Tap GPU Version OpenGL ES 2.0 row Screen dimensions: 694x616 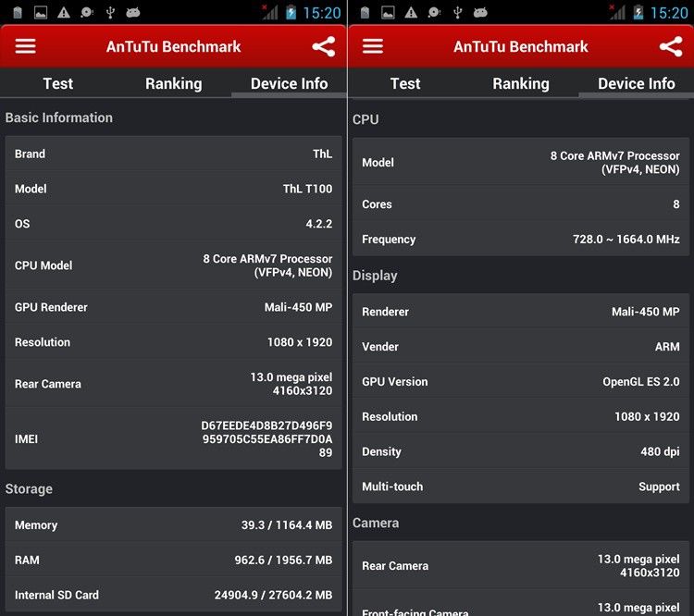[521, 381]
